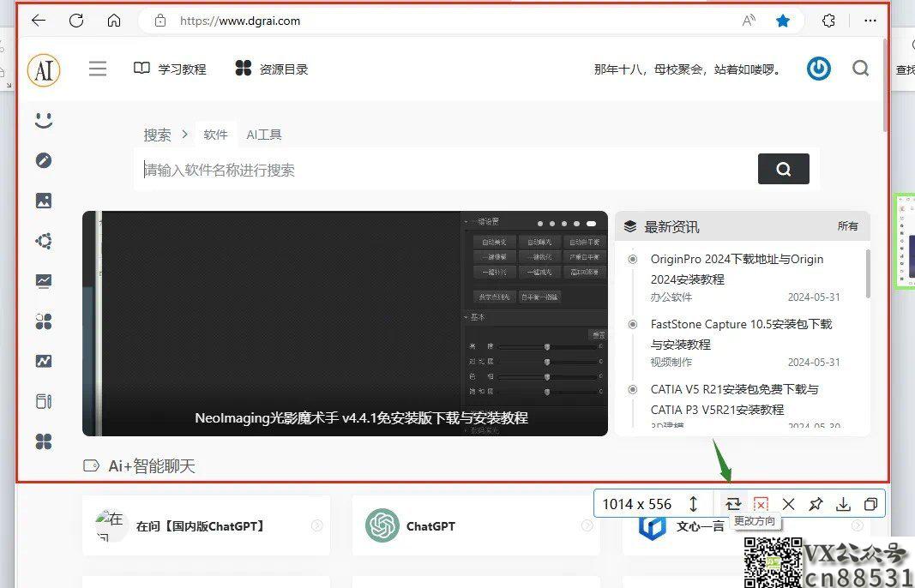The image size is (915, 588).
Task: Open OriginPro 2024下载地址 article
Action: click(x=737, y=269)
